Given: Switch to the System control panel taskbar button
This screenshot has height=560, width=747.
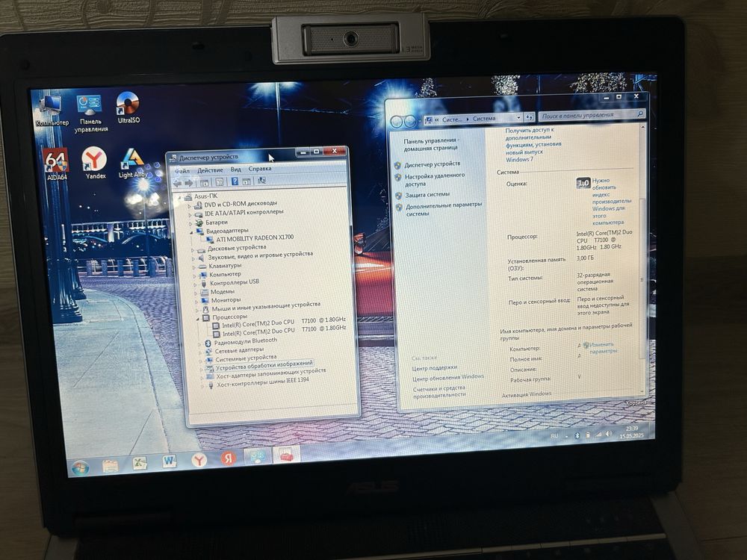Looking at the screenshot, I should tap(257, 456).
